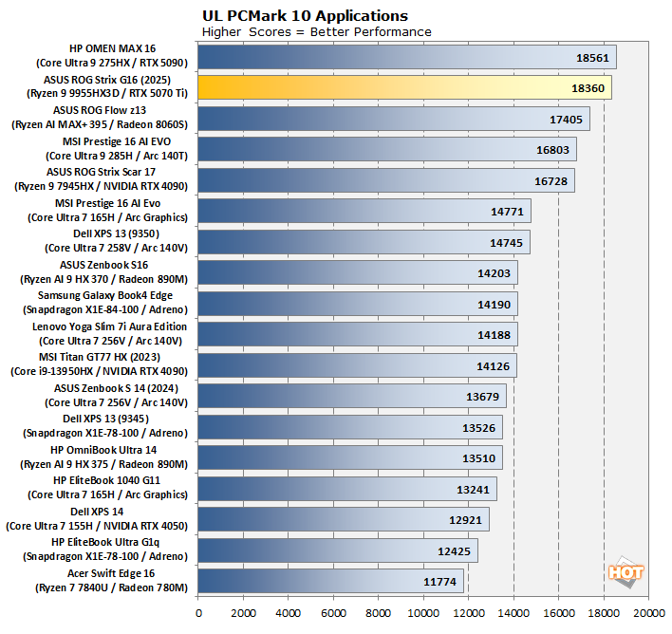
Task: Select the HP EliteBook Ultra G1q label
Action: click(x=105, y=542)
